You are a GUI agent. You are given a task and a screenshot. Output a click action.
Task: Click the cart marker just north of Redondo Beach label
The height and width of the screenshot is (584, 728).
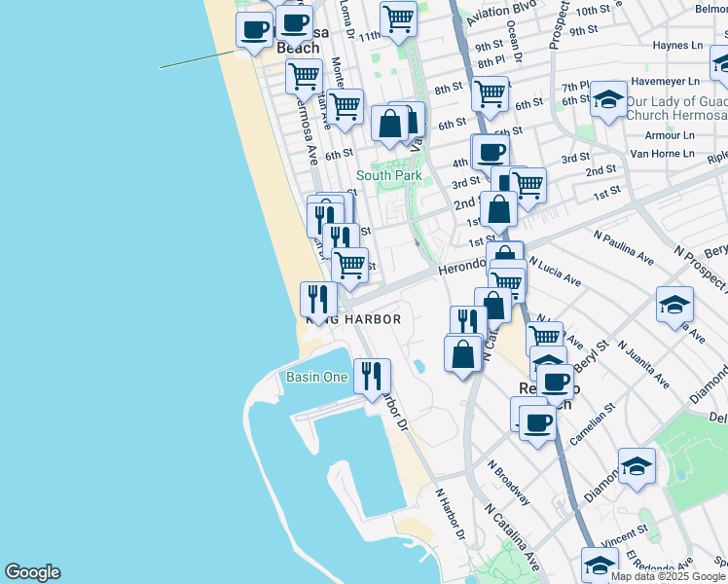point(545,337)
